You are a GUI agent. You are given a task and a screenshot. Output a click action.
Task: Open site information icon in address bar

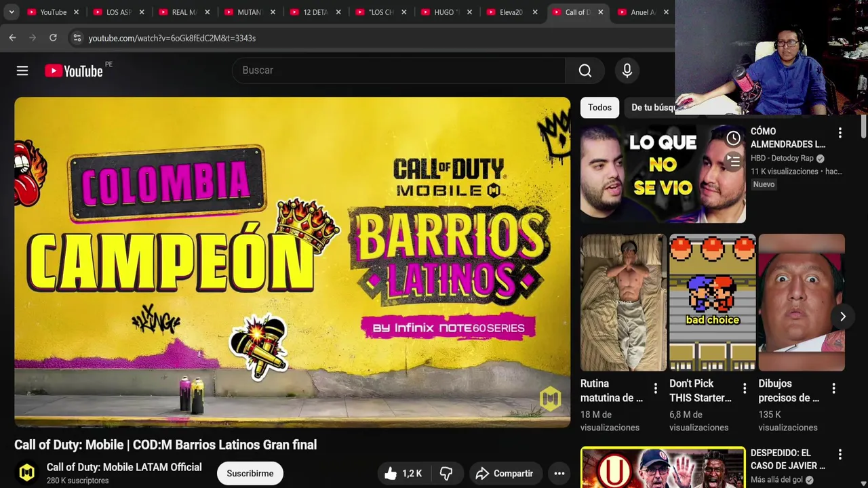[77, 38]
